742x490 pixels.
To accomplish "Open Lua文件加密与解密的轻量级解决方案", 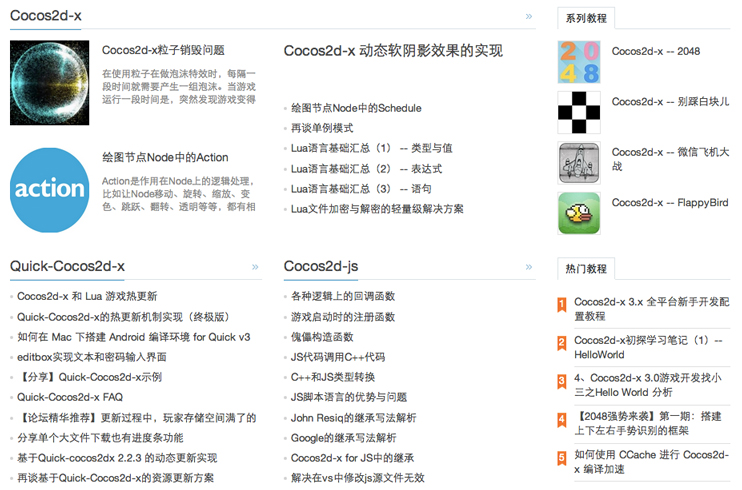I will (x=377, y=209).
